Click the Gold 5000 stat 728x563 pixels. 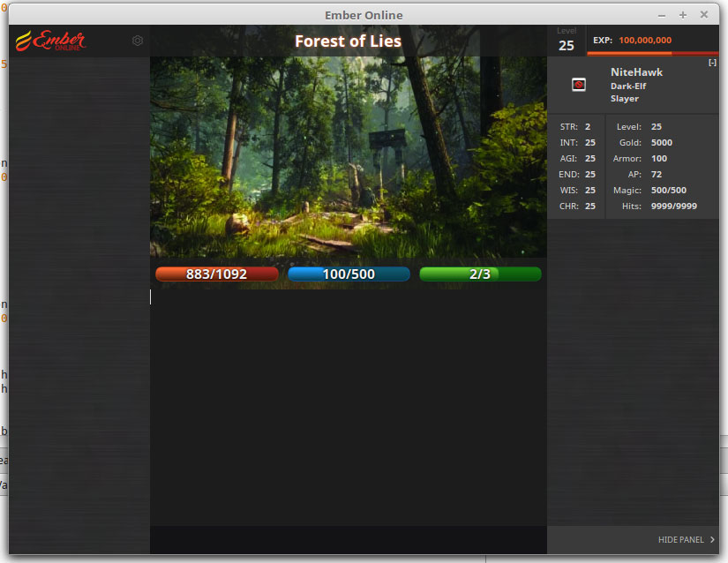click(661, 143)
